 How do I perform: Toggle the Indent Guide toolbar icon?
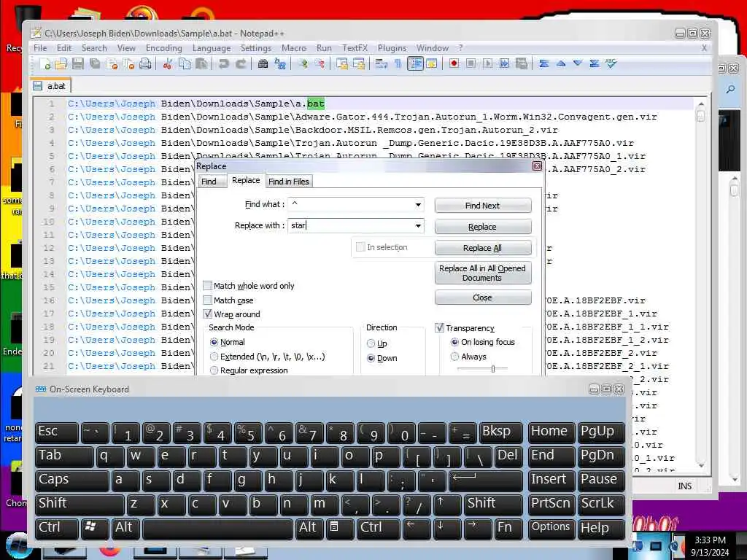pyautogui.click(x=415, y=64)
